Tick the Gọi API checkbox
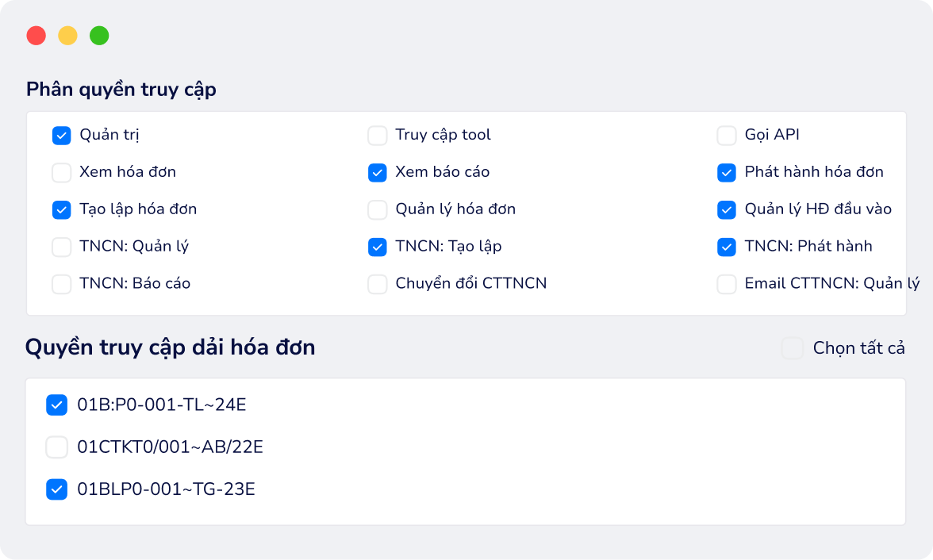The image size is (933, 560). coord(727,136)
